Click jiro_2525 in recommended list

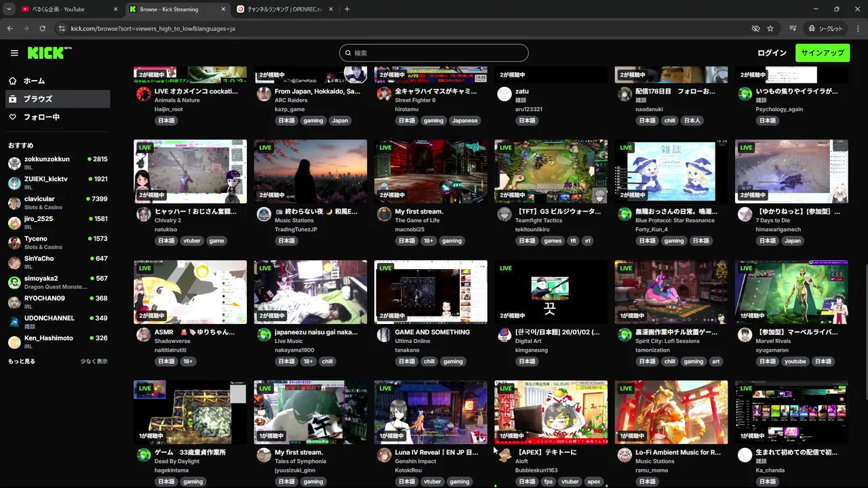point(58,223)
